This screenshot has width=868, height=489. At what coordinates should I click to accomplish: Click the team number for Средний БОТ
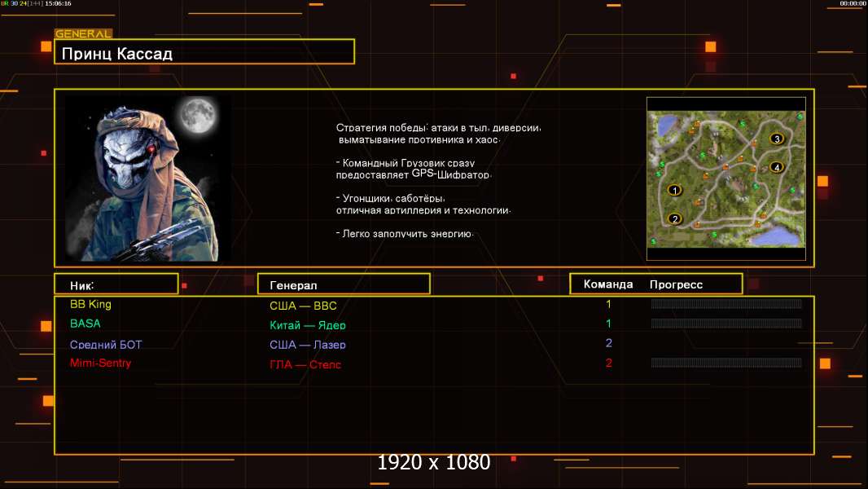click(608, 343)
